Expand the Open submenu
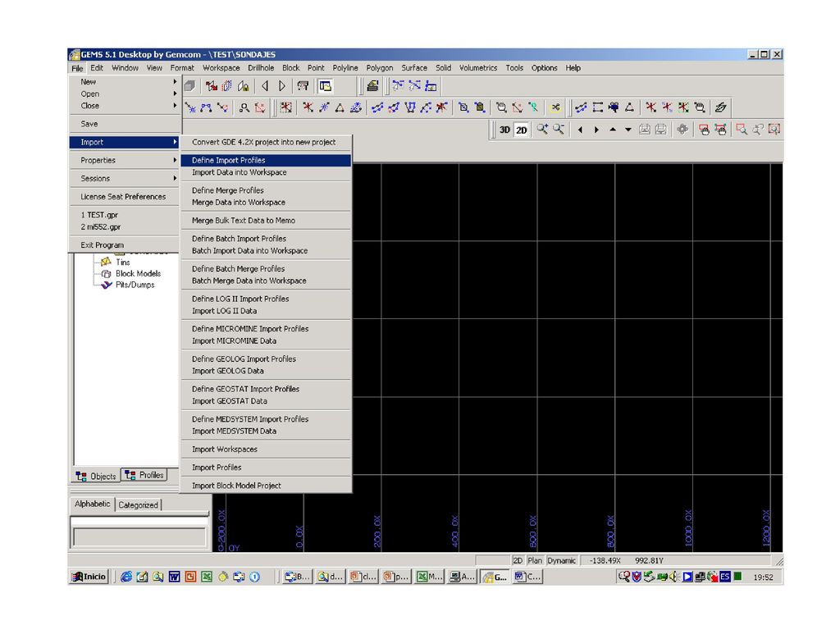840x630 pixels. point(126,94)
